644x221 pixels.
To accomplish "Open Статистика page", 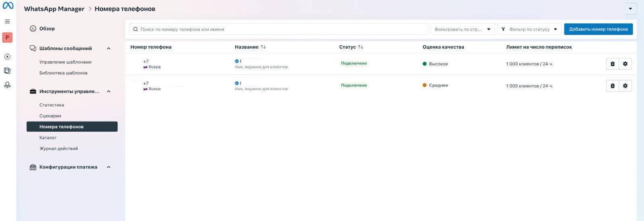I will click(52, 105).
